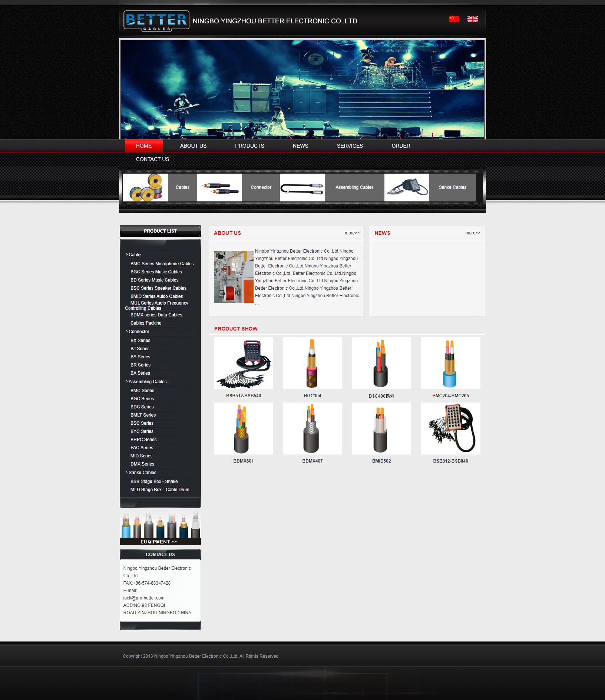Open the BDMX601 cable thumbnail
The width and height of the screenshot is (605, 700).
pyautogui.click(x=243, y=428)
